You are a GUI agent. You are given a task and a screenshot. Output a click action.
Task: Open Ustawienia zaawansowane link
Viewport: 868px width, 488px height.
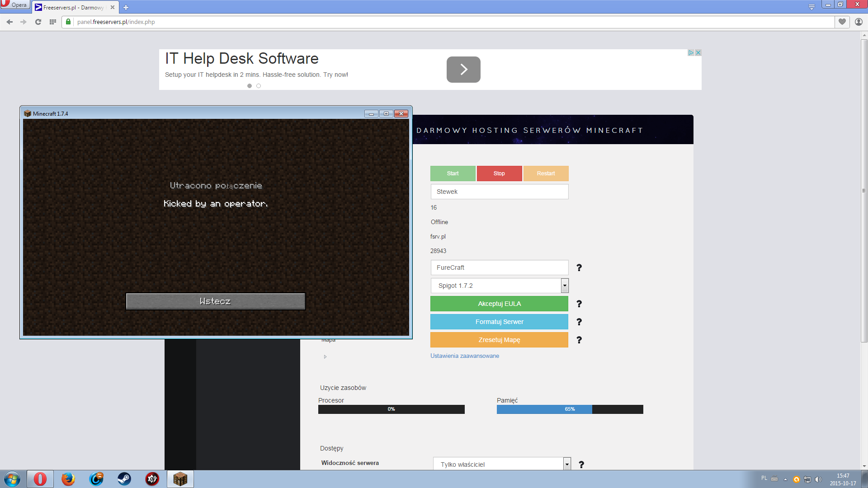465,356
